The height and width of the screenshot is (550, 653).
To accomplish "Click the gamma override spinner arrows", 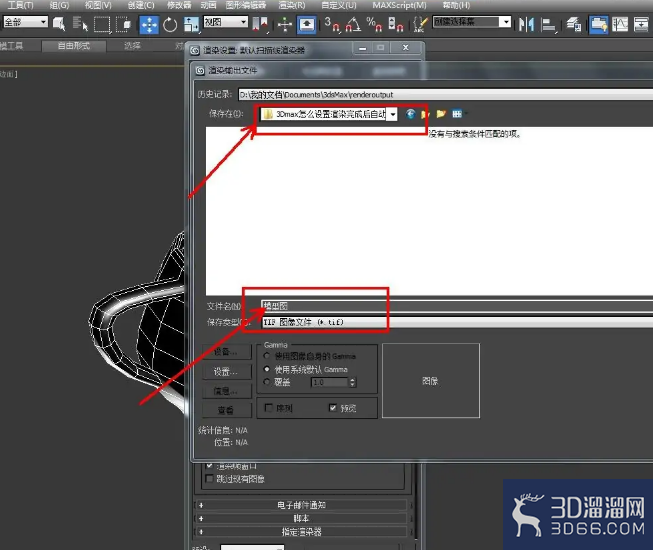I will click(x=353, y=382).
